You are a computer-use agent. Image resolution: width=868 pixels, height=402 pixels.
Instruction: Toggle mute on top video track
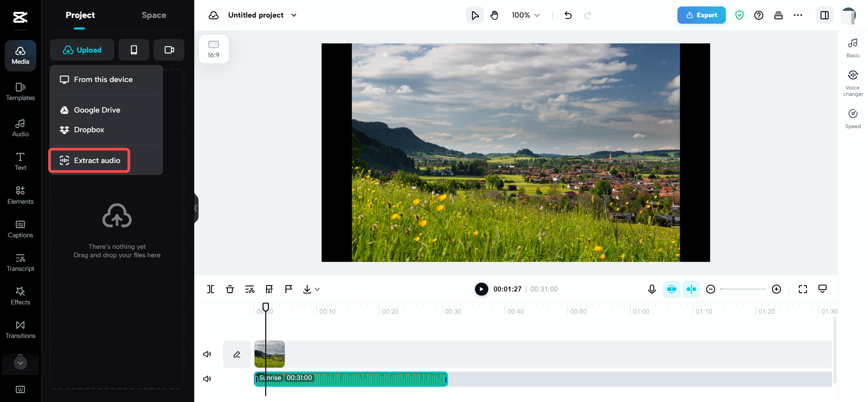[208, 354]
